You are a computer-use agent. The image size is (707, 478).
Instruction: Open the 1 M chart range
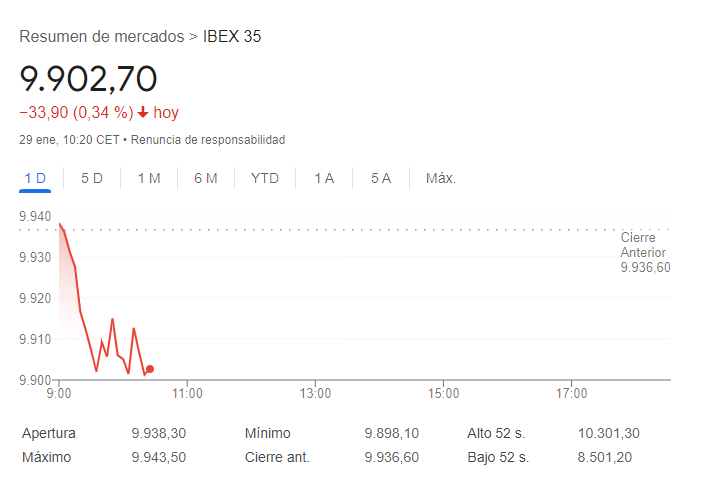click(x=149, y=179)
